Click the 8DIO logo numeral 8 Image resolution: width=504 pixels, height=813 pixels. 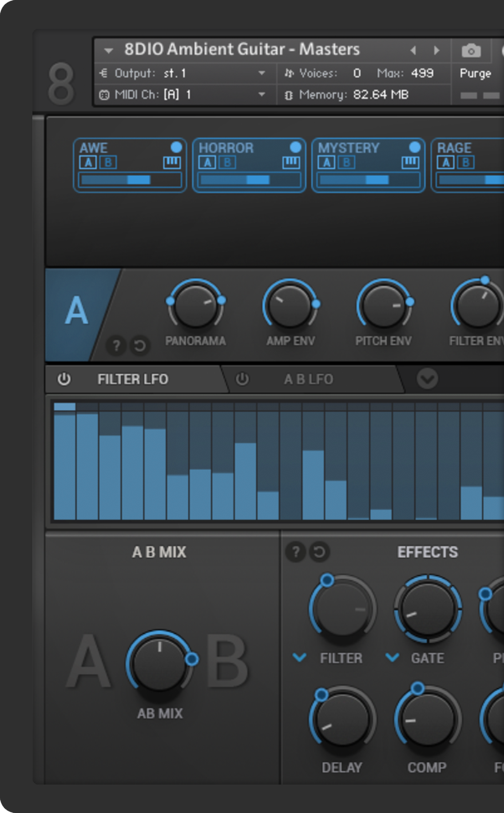point(61,83)
